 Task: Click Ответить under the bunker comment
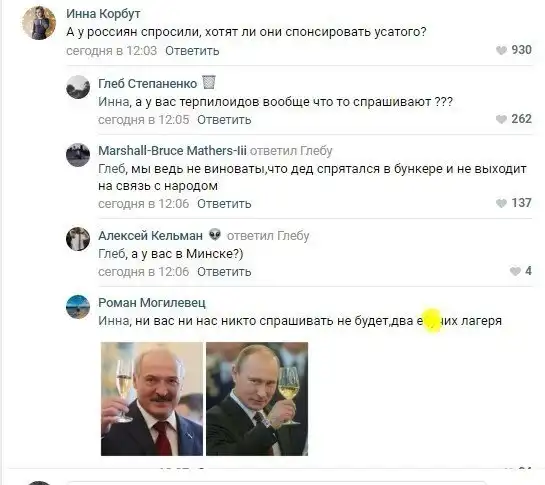224,203
